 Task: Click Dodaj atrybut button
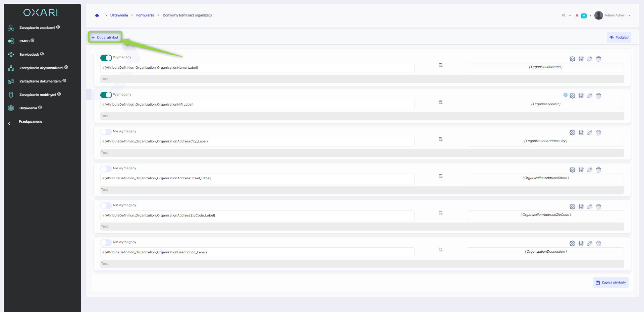105,37
